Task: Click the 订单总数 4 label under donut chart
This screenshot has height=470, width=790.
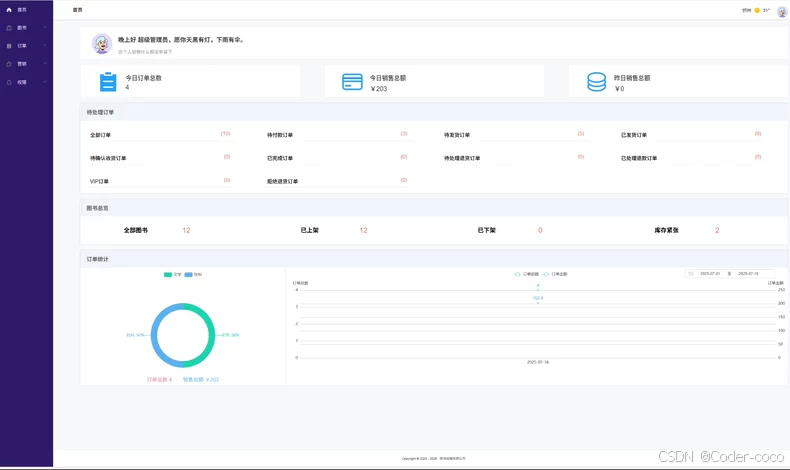Action: point(159,379)
